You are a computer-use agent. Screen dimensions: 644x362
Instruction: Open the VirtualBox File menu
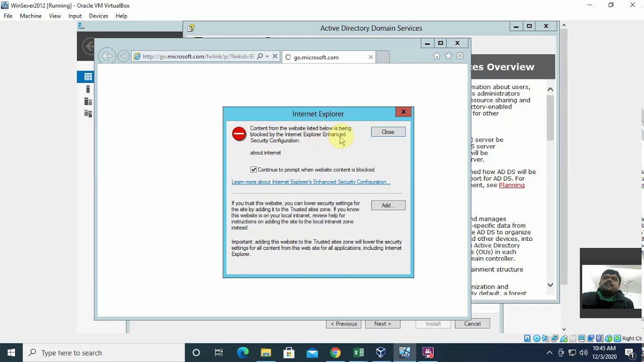[x=8, y=16]
